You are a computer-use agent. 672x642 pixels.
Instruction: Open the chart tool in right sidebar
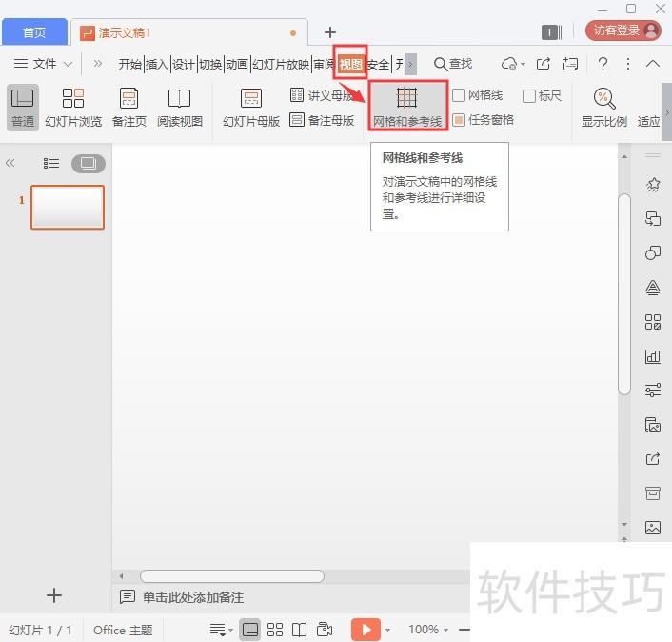pos(653,356)
